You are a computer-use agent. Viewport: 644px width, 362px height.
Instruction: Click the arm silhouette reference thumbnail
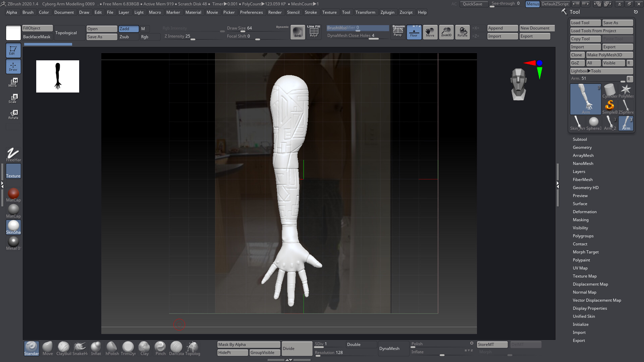[x=58, y=76]
